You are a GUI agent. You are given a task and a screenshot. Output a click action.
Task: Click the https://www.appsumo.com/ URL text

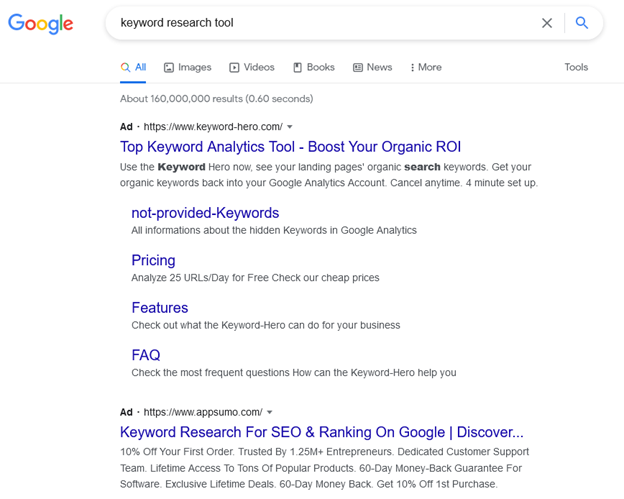coord(203,412)
